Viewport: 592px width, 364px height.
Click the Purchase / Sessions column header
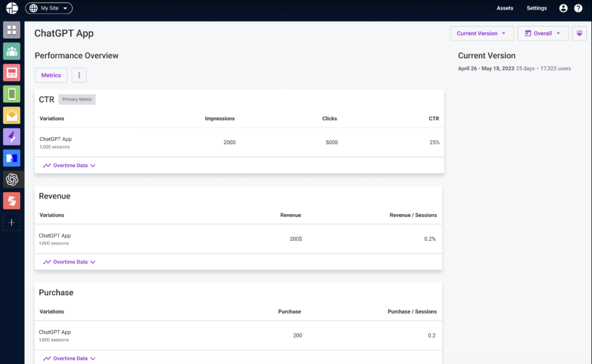(412, 312)
